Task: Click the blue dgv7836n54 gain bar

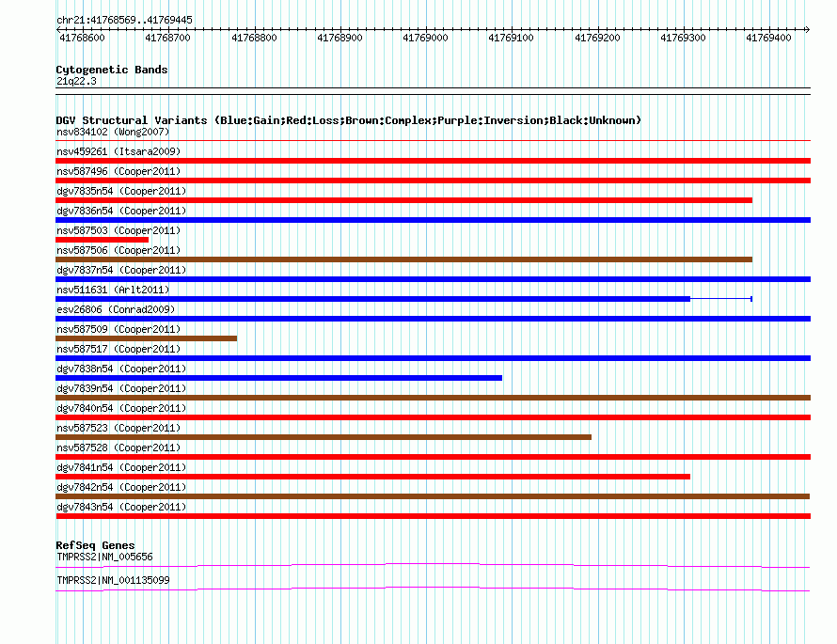Action: point(433,220)
